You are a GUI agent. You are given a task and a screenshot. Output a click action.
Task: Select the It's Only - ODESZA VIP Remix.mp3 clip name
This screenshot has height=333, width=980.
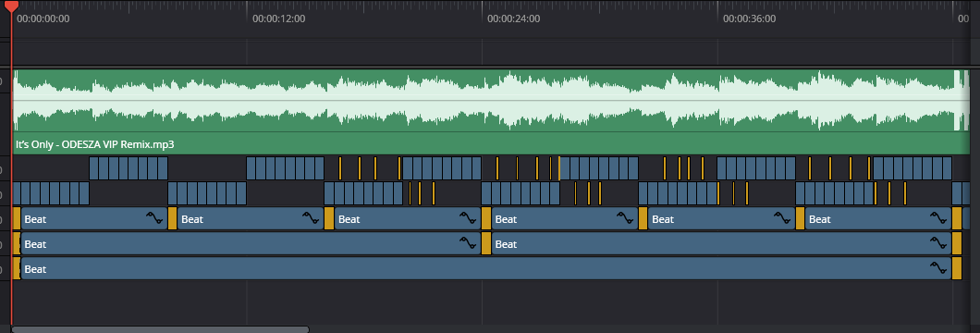tap(94, 144)
